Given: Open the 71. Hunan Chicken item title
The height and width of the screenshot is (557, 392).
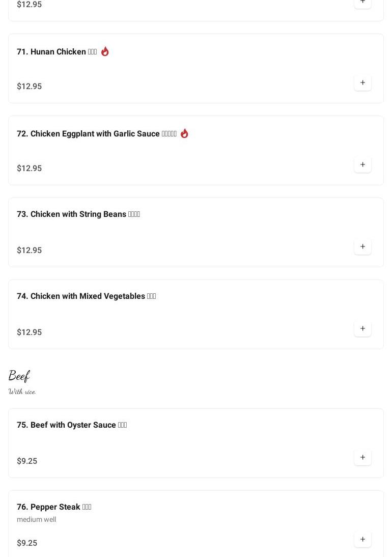Looking at the screenshot, I should 57,52.
